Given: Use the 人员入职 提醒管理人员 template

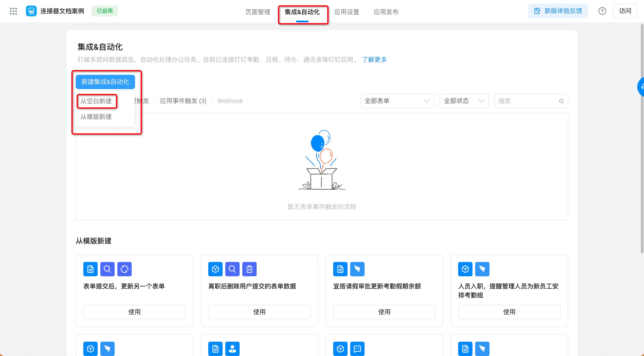Looking at the screenshot, I should pos(509,312).
